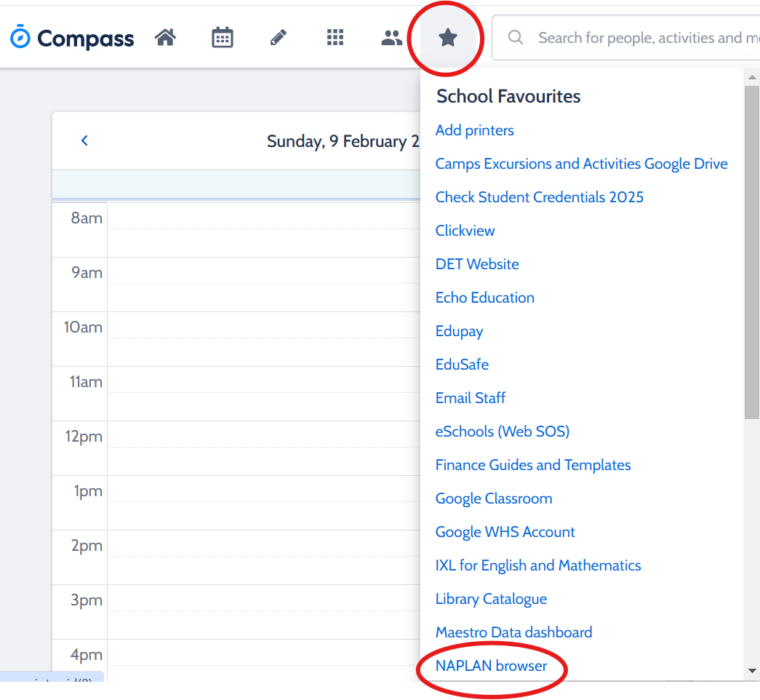The height and width of the screenshot is (700, 760).
Task: Open Google Classroom link
Action: point(493,498)
